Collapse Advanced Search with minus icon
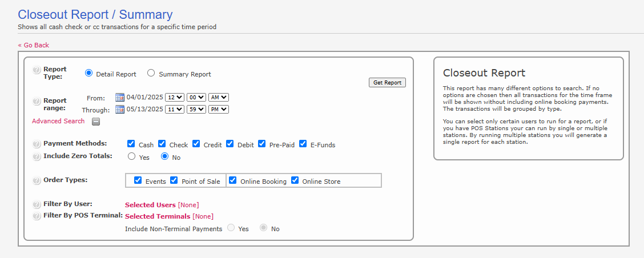644x258 pixels. click(96, 122)
